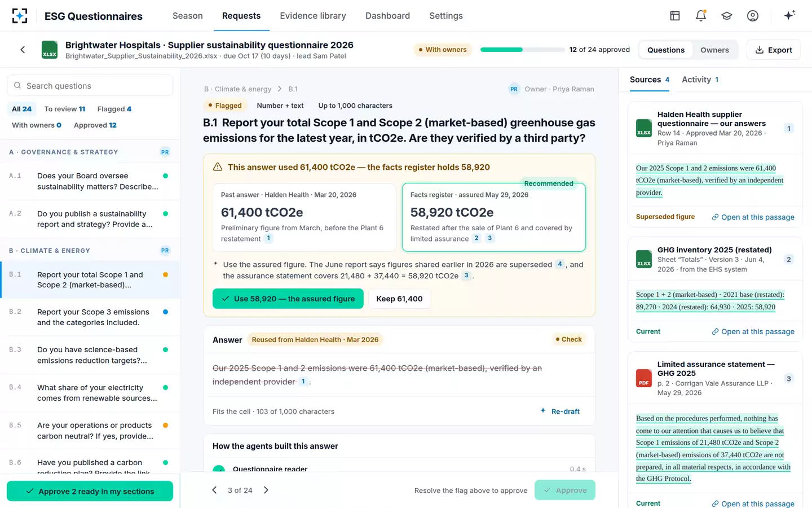This screenshot has height=508, width=812.
Task: Switch to the Activity 1 tab
Action: [700, 80]
